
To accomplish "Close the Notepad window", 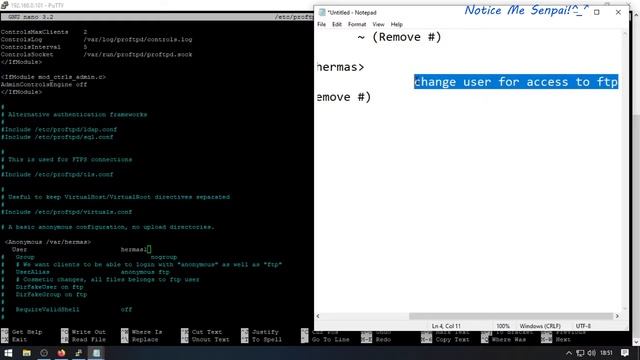I will click(618, 12).
